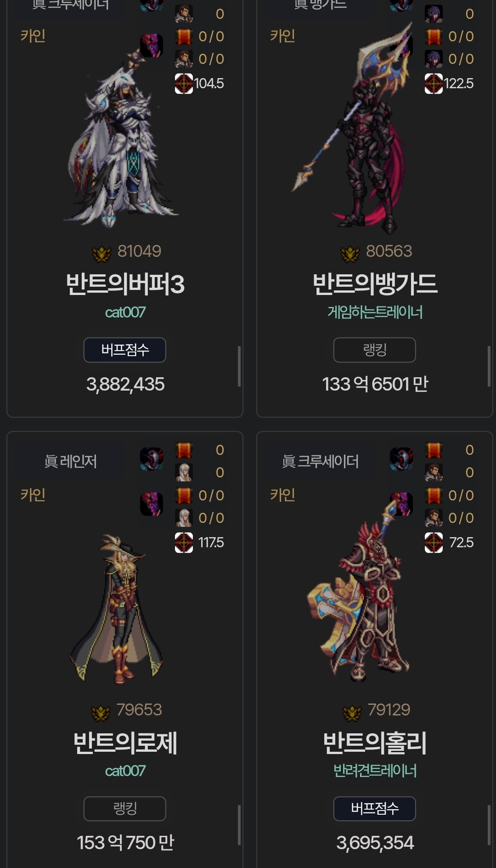496x868 pixels.
Task: Select the 랭킹 button under 반트의뱅가드
Action: [375, 350]
